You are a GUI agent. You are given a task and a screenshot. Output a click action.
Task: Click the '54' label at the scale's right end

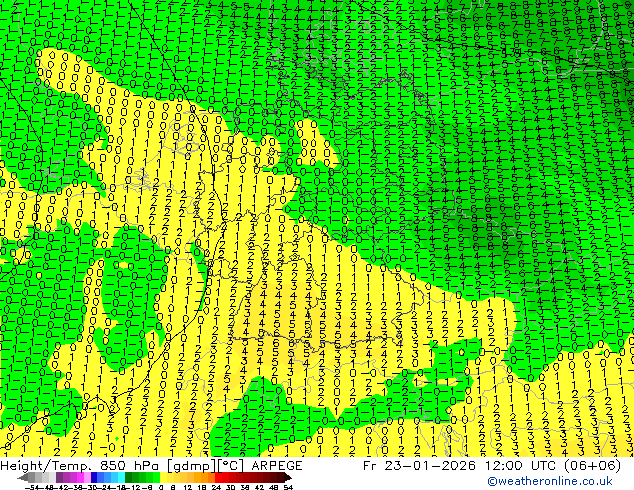click(288, 487)
